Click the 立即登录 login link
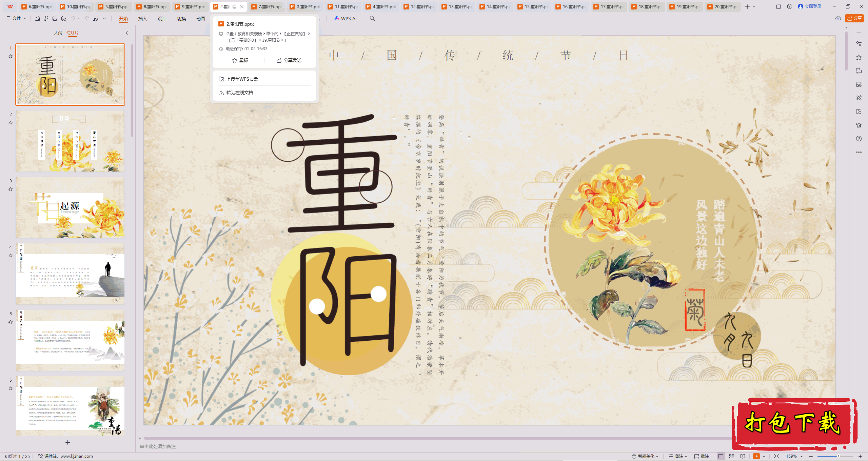 pos(810,6)
